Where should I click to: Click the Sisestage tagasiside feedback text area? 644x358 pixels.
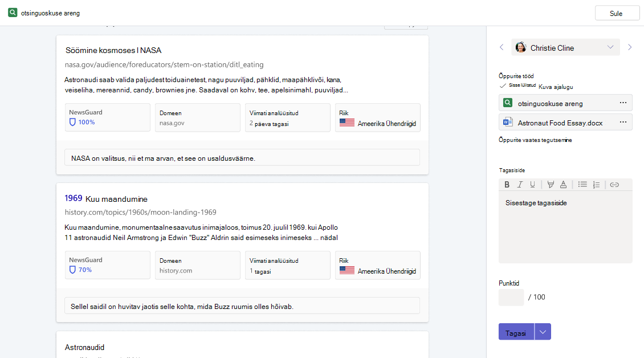pyautogui.click(x=565, y=227)
